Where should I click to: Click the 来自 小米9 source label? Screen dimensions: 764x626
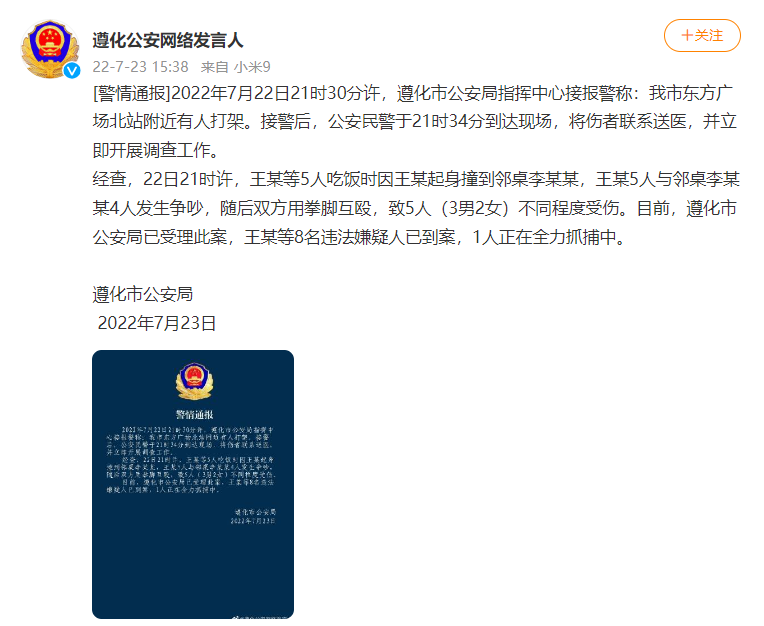tap(235, 67)
